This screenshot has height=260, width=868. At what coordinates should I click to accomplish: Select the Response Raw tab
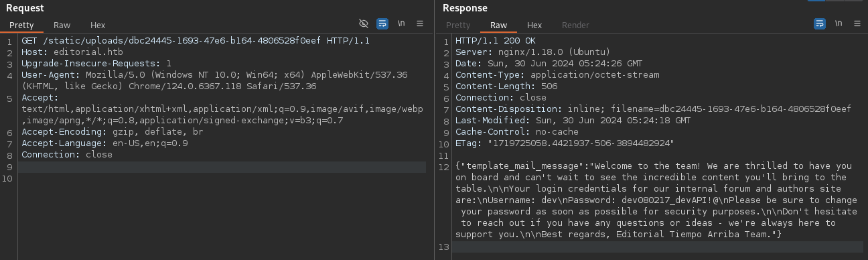(499, 25)
